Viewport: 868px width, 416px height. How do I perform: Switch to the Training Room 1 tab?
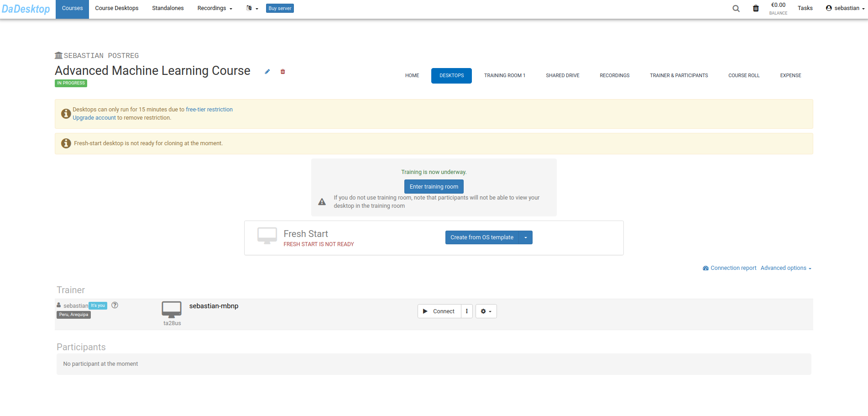click(x=504, y=76)
